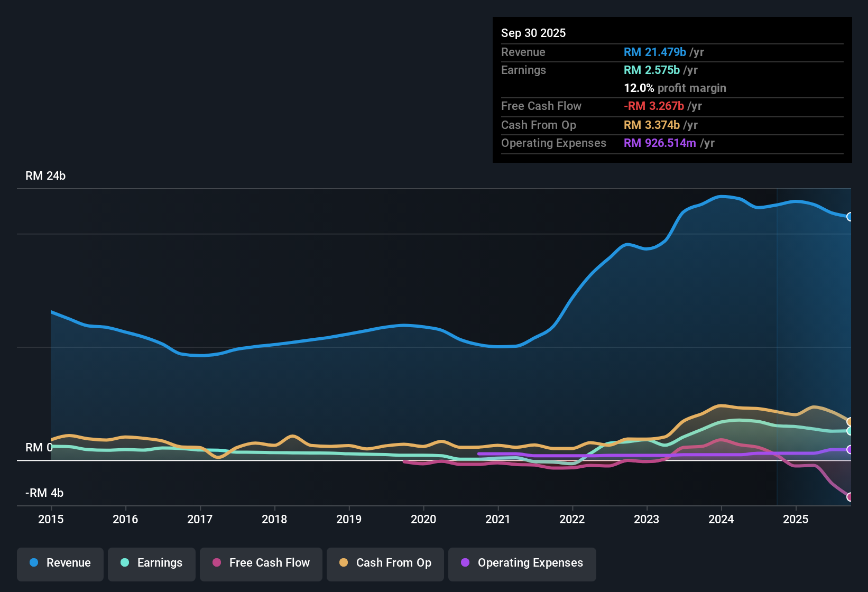Screen dimensions: 868x592
Task: Click the 2025 label on the x-axis
Action: click(x=796, y=520)
